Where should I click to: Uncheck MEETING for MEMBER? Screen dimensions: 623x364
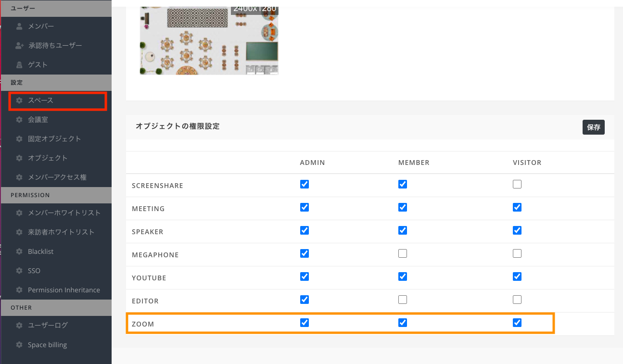(x=403, y=207)
